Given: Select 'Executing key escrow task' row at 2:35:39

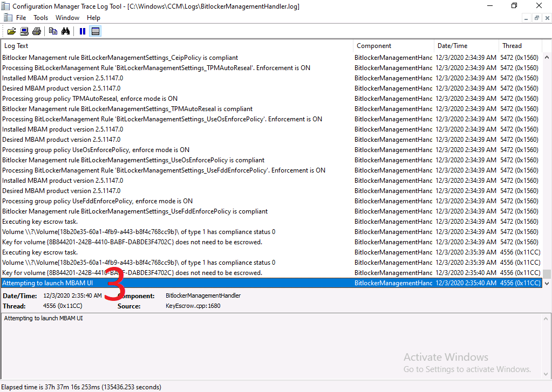Looking at the screenshot, I should click(x=271, y=252).
